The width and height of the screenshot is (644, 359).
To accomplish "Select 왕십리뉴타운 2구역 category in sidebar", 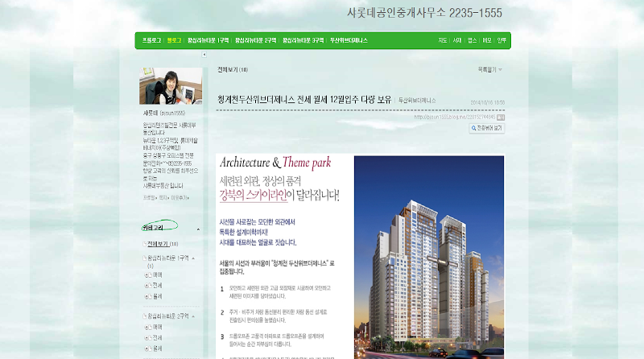I will (168, 316).
